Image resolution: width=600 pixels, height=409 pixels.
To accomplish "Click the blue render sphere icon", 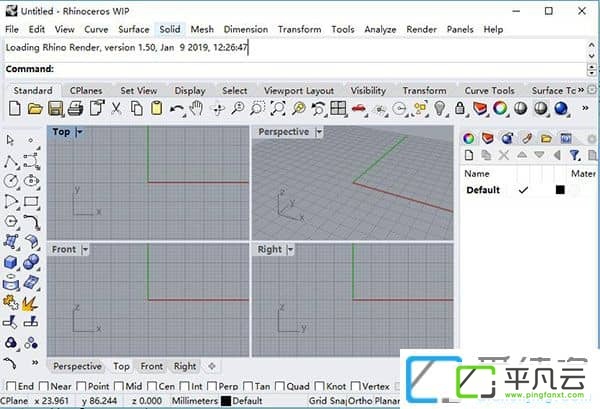I will pyautogui.click(x=561, y=109).
